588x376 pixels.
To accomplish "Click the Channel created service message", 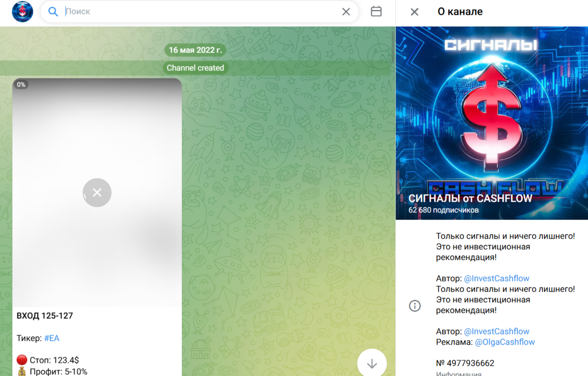I will pyautogui.click(x=195, y=68).
